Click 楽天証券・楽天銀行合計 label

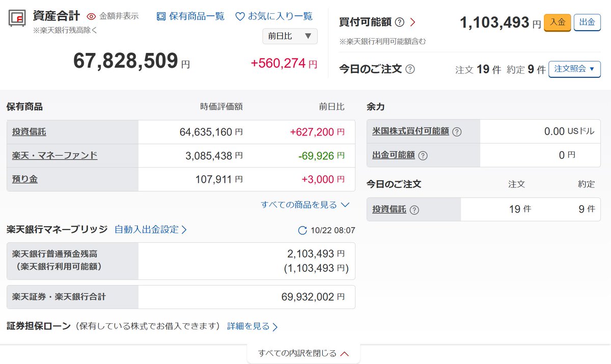(x=59, y=296)
